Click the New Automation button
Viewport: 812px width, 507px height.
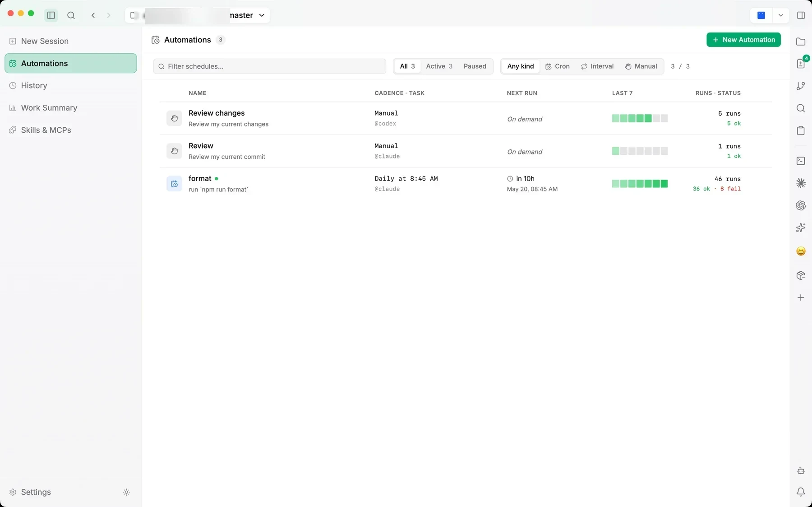tap(743, 40)
